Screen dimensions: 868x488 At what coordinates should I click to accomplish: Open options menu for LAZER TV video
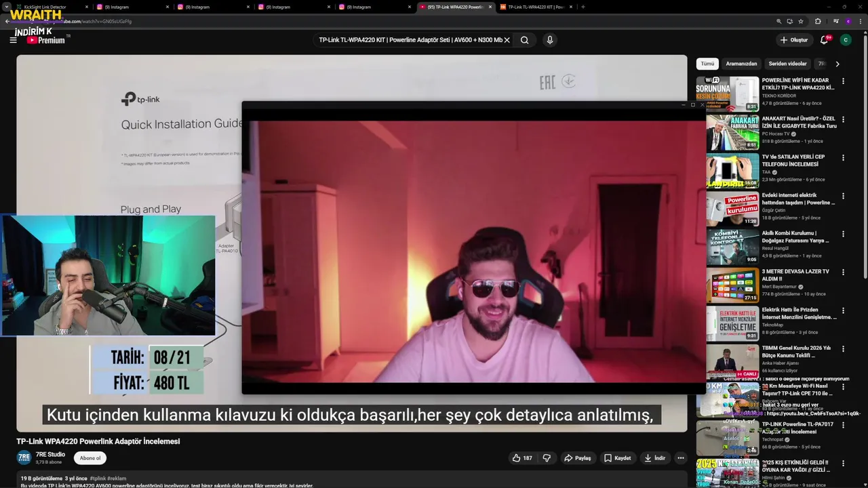[x=844, y=272]
